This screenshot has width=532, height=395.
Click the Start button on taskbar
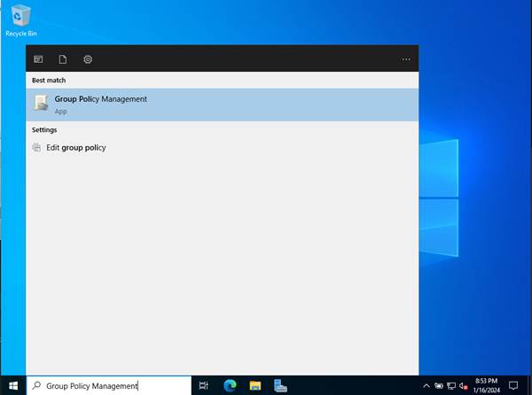(12, 385)
